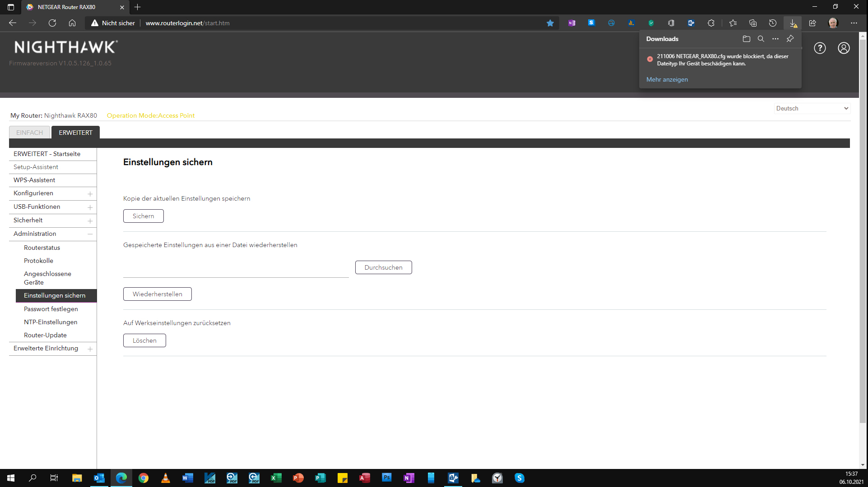
Task: Open a new browser tab
Action: [x=138, y=7]
